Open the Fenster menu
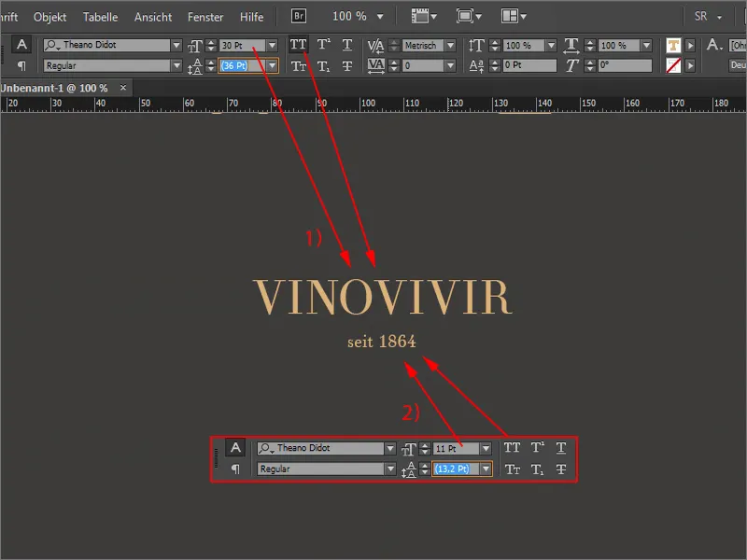Image resolution: width=747 pixels, height=560 pixels. coord(205,17)
